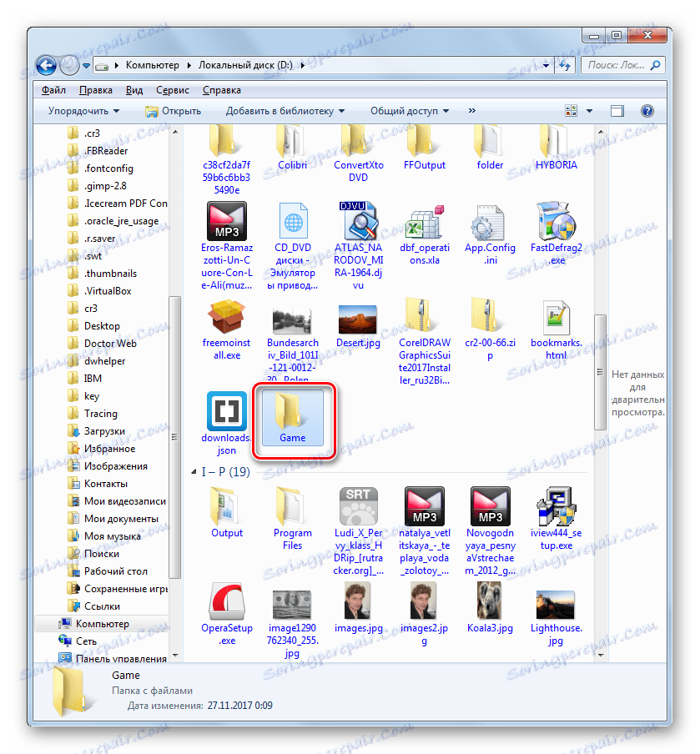Click Компьютер in the address breadcrumb
The width and height of the screenshot is (700, 754).
coord(153,65)
